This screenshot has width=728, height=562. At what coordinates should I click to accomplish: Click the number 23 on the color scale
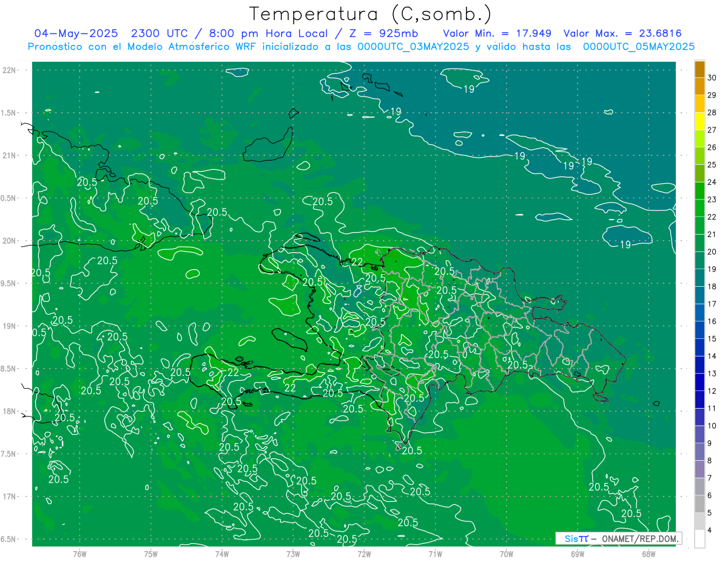712,199
